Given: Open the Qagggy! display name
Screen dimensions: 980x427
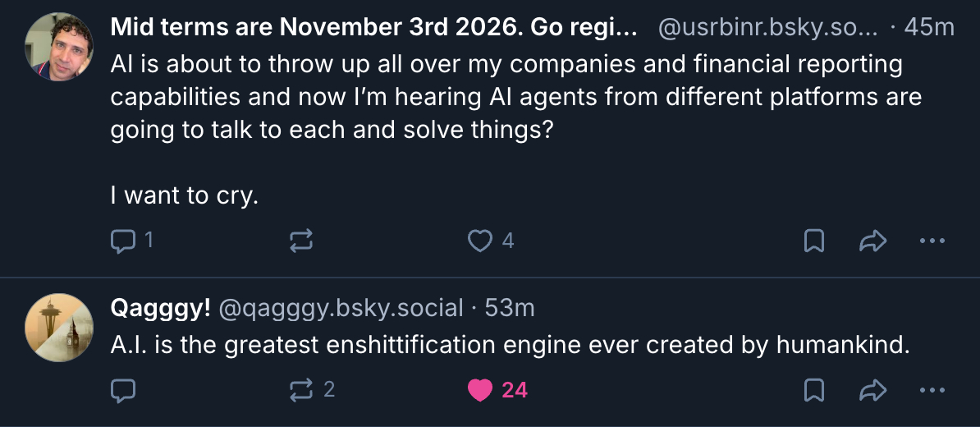Looking at the screenshot, I should point(161,308).
